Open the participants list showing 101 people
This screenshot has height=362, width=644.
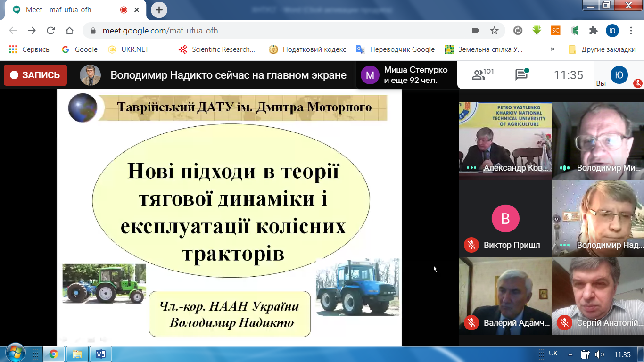click(x=483, y=74)
